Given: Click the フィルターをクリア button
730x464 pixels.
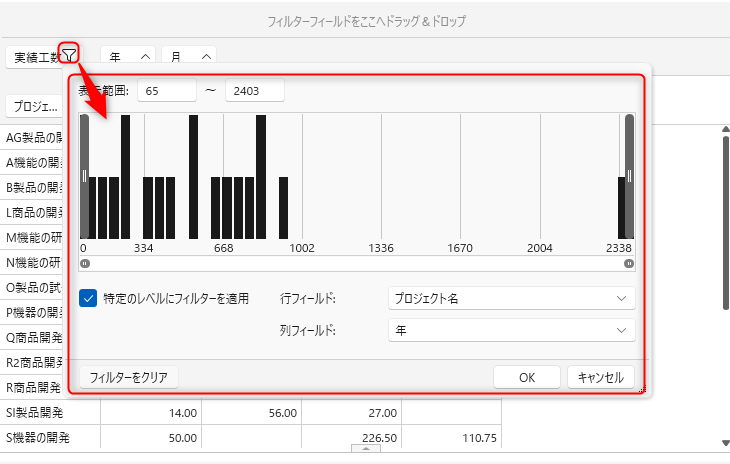Looking at the screenshot, I should (128, 377).
